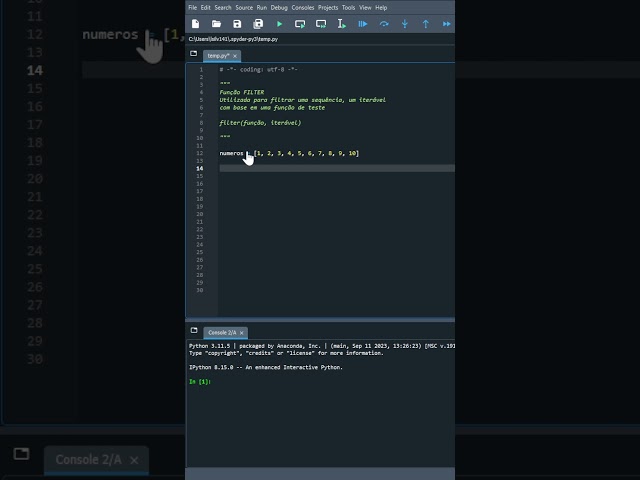The height and width of the screenshot is (480, 640).
Task: Save file with floppy disk icon
Action: (x=237, y=24)
